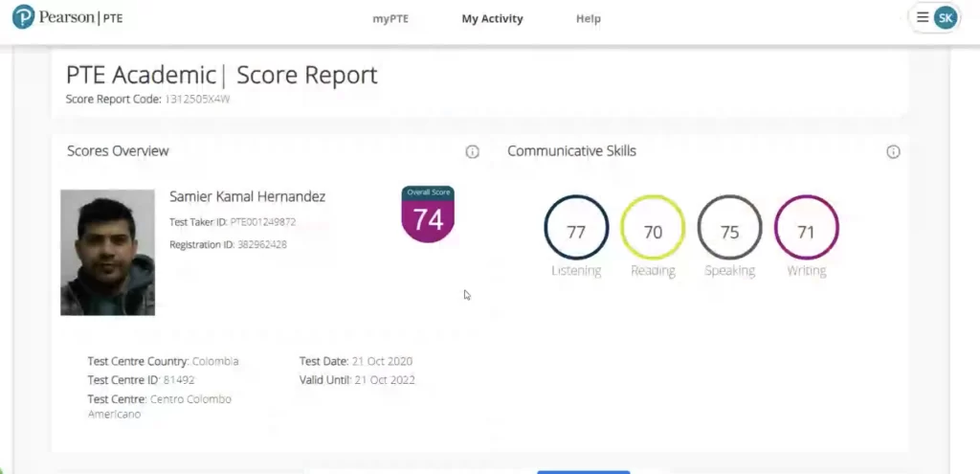Select the Reading score circle 70
This screenshot has width=980, height=474.
[x=653, y=228]
